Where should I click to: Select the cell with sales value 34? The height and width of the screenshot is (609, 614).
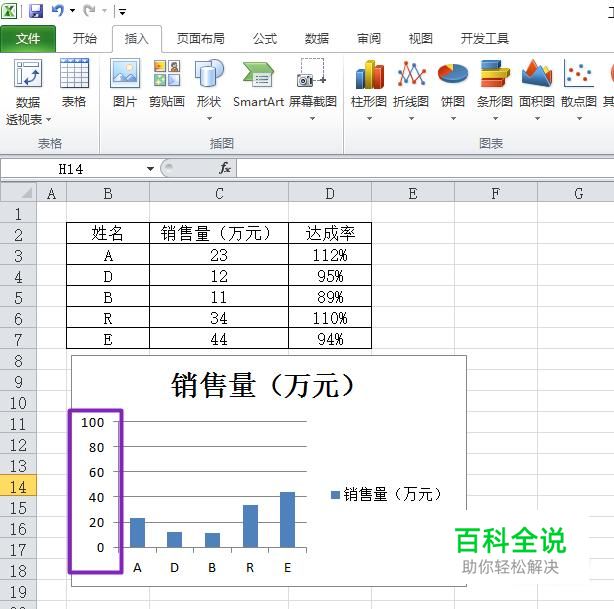pos(219,318)
